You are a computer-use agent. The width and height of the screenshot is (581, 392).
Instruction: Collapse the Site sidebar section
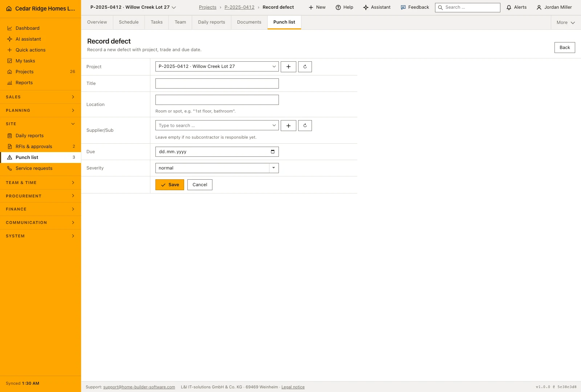41,124
